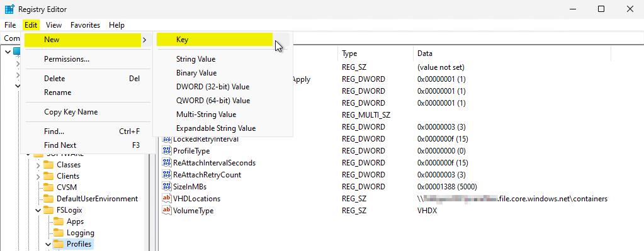Select the DefaultUserEnvironment key

tap(98, 199)
